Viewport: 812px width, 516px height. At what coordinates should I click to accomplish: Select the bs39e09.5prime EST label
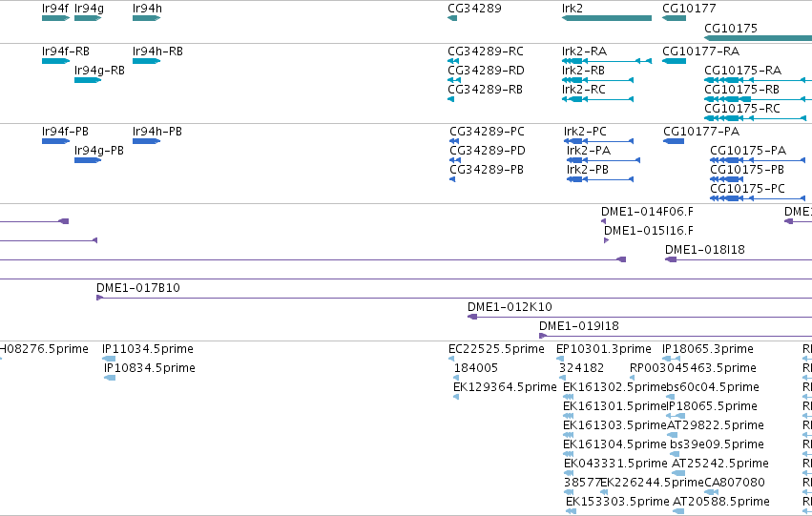point(718,445)
